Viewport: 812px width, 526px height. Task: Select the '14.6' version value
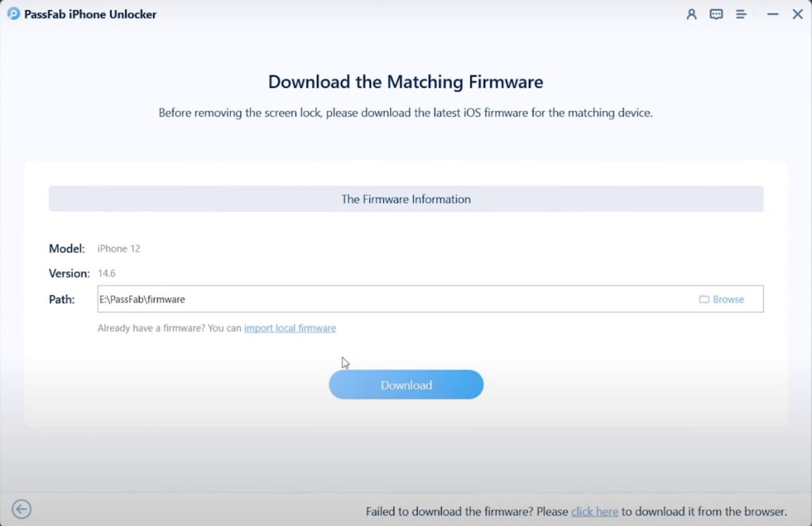[107, 273]
